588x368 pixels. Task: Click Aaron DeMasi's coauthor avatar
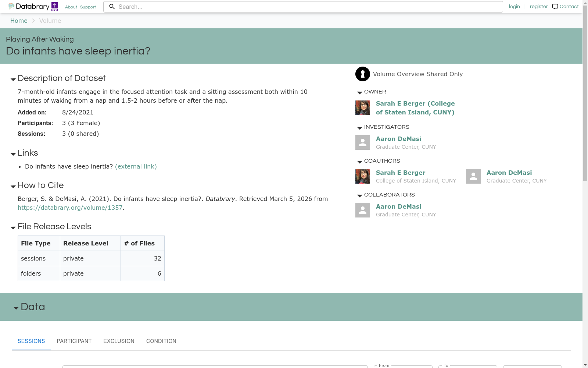(x=473, y=176)
